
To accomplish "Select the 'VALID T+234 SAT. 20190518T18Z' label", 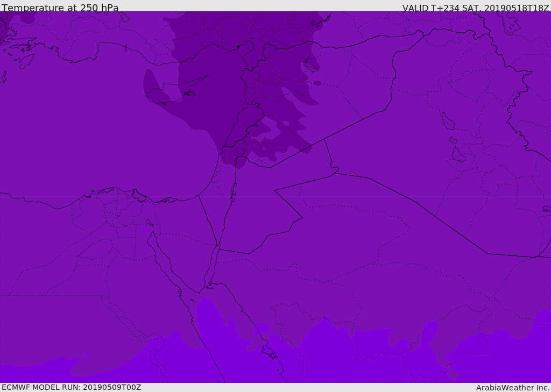I will [476, 8].
